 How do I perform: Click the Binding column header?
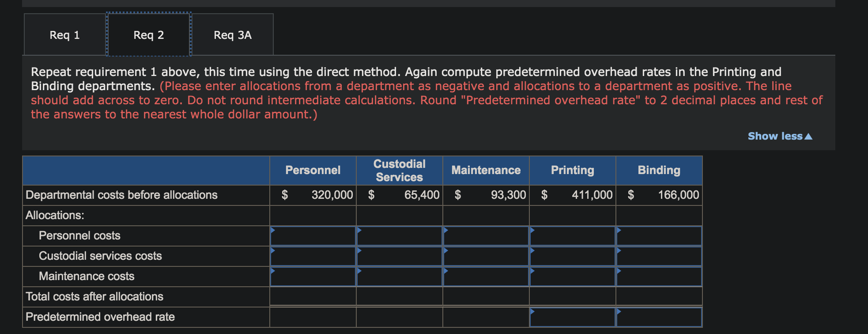pyautogui.click(x=659, y=171)
